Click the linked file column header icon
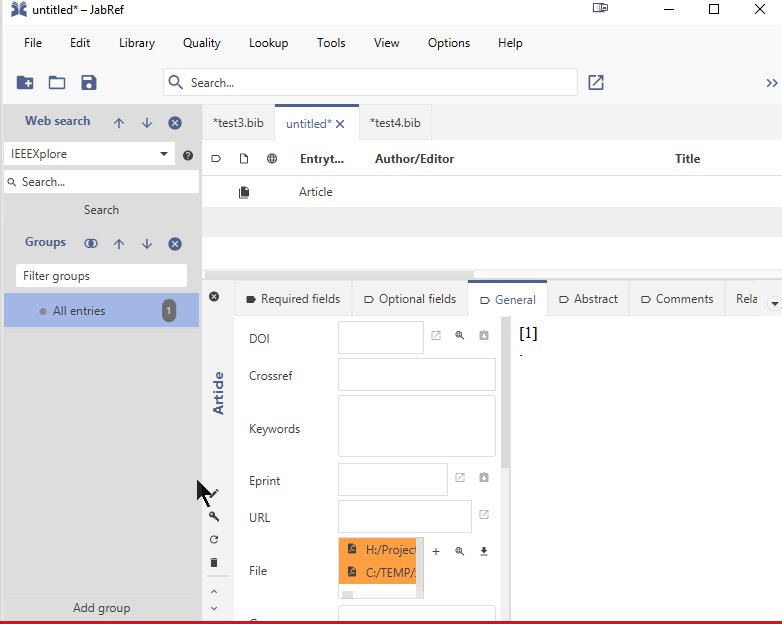Image resolution: width=782 pixels, height=624 pixels. (244, 159)
